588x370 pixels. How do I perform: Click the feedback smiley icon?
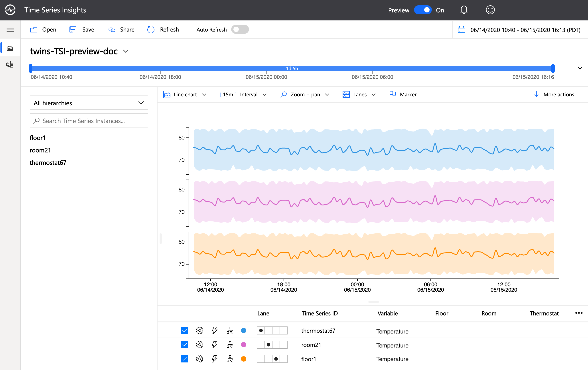click(490, 10)
